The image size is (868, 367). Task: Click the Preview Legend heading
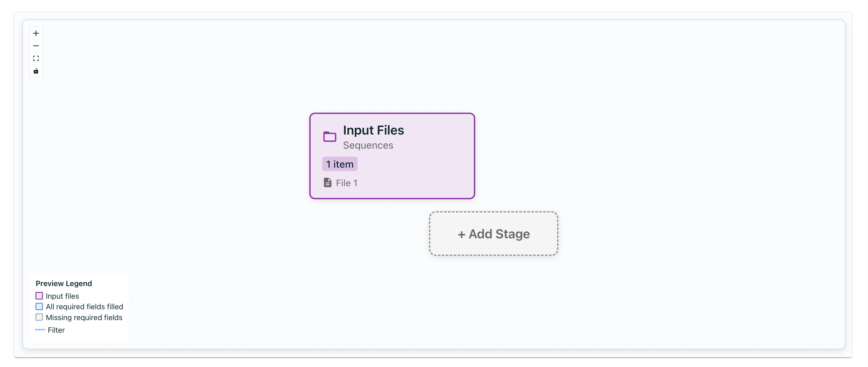pos(64,283)
